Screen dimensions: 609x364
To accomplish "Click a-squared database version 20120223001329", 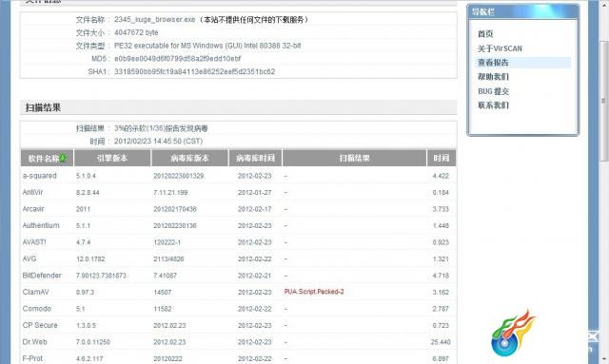I will (178, 176).
